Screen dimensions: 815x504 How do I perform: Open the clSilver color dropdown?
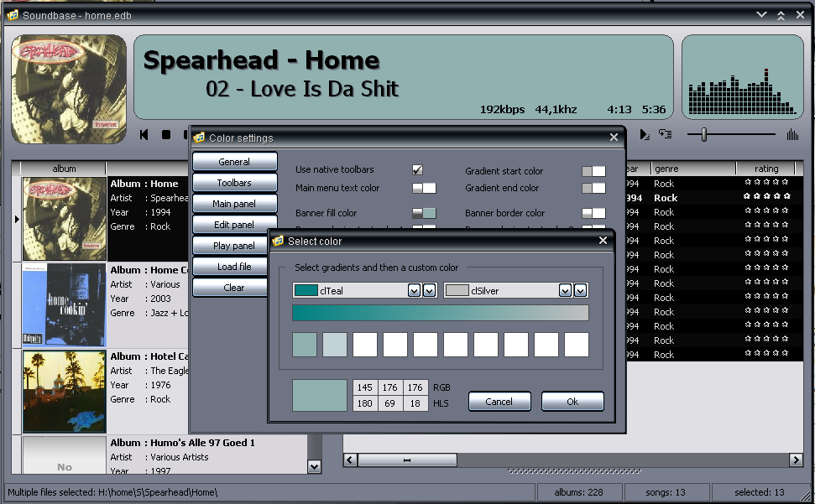(x=566, y=291)
